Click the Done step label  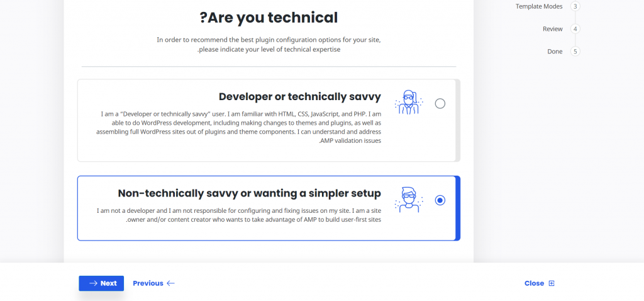pyautogui.click(x=555, y=52)
